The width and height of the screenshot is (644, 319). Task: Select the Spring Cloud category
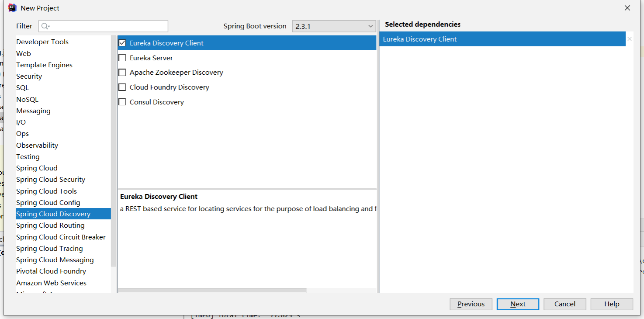click(63, 168)
